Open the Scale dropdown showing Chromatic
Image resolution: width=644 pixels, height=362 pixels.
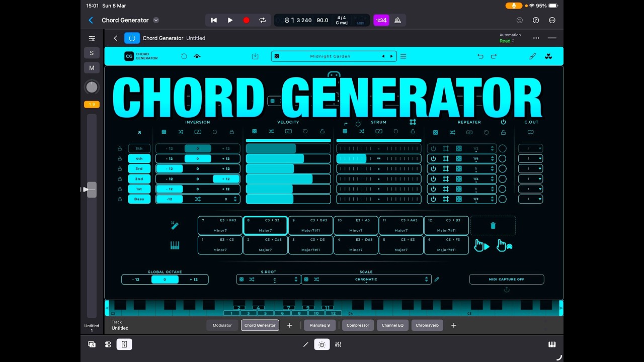click(x=366, y=280)
